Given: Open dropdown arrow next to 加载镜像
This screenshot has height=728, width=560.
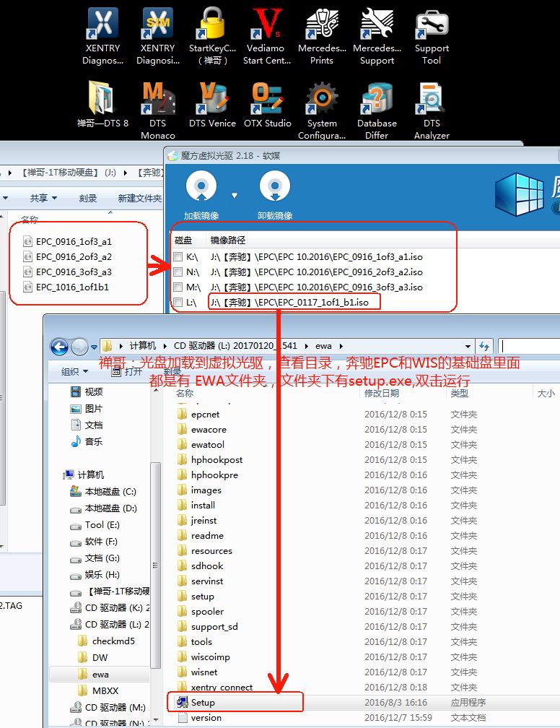Looking at the screenshot, I should [235, 196].
